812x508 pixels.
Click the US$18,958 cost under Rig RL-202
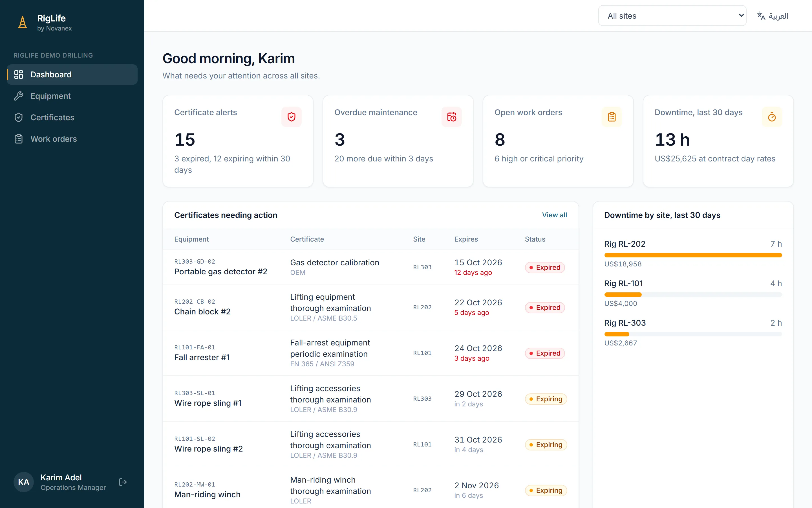click(623, 264)
